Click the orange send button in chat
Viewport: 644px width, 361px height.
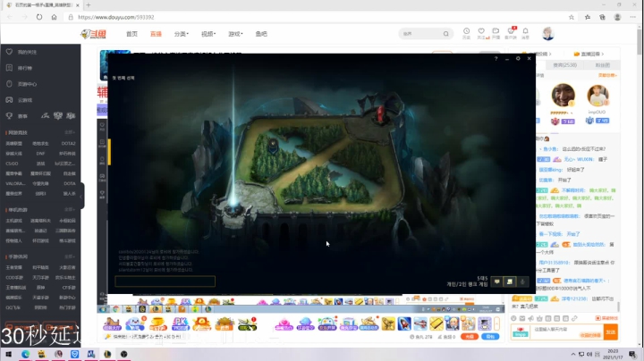point(611,332)
